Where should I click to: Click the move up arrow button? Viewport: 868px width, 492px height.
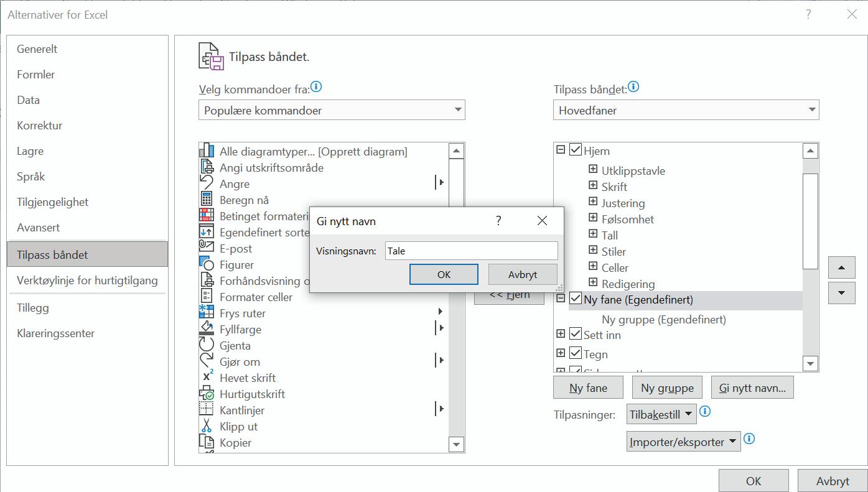842,267
